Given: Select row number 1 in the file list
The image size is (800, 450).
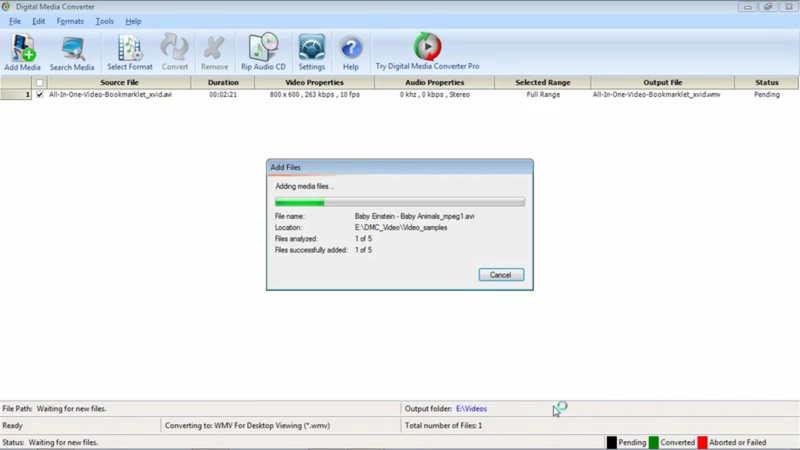Looking at the screenshot, I should pyautogui.click(x=16, y=94).
